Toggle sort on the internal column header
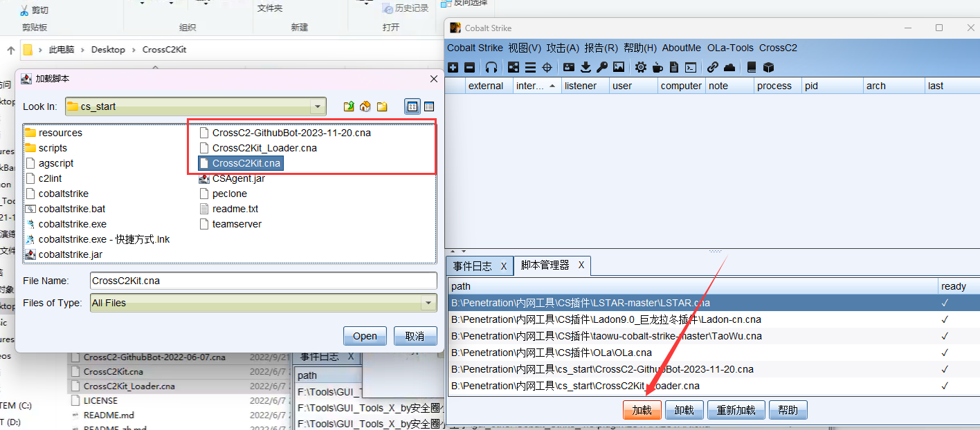Image resolution: width=980 pixels, height=430 pixels. 536,86
